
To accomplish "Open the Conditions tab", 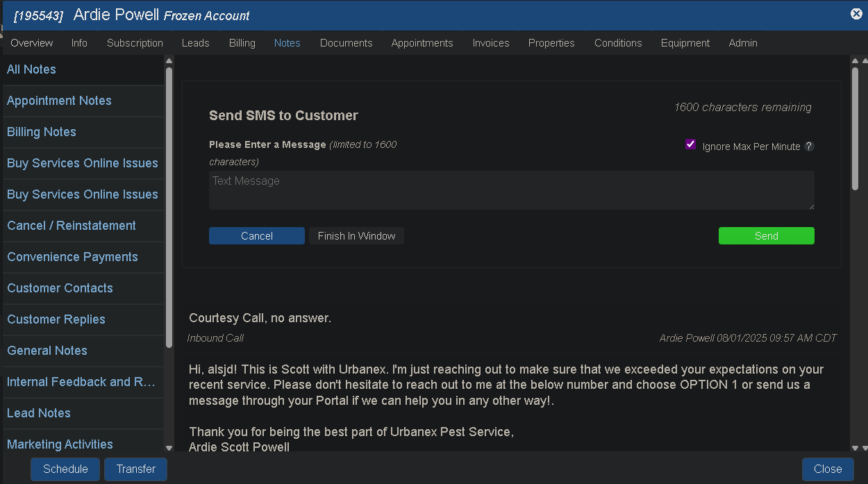I will (618, 43).
